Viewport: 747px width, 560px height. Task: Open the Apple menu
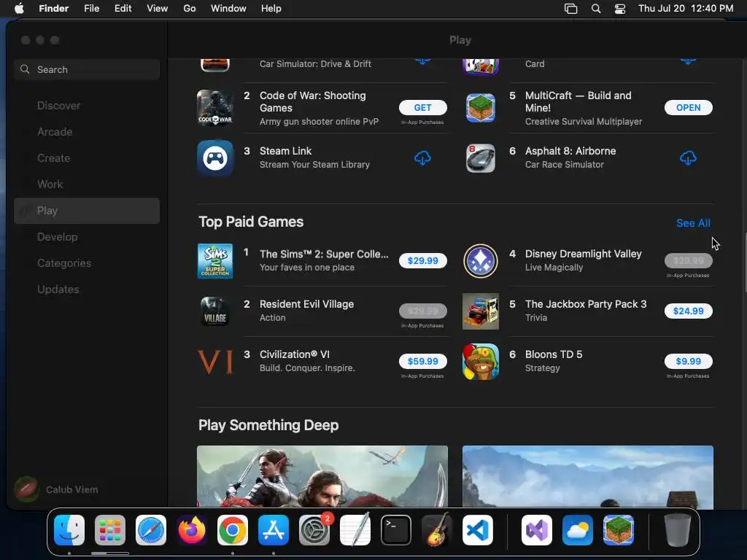click(x=19, y=9)
